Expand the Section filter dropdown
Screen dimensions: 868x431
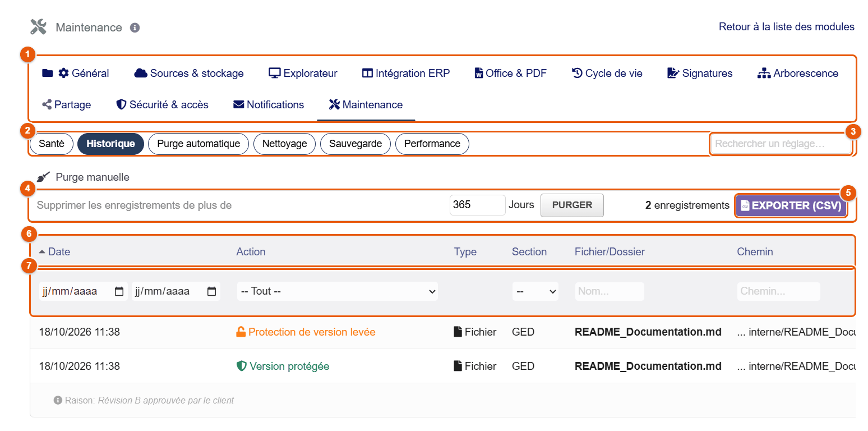click(x=535, y=291)
